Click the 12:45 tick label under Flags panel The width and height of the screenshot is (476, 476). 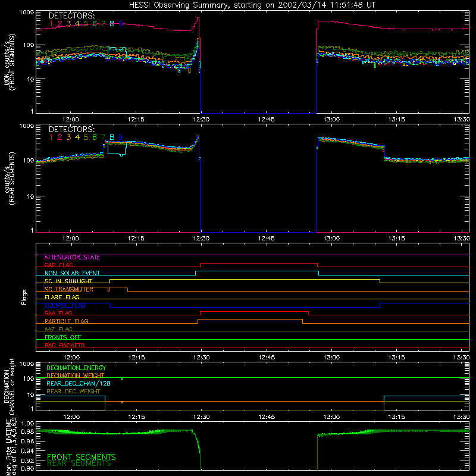point(267,358)
